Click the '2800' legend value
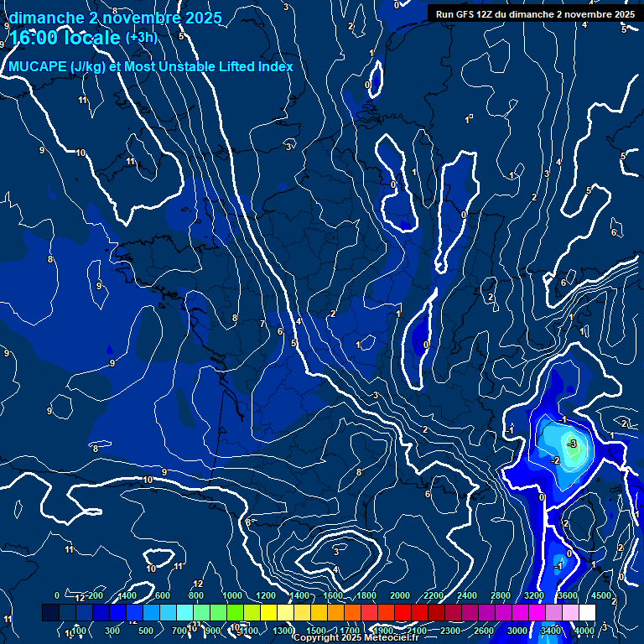Viewport: 644px width, 644px height. coord(501,595)
